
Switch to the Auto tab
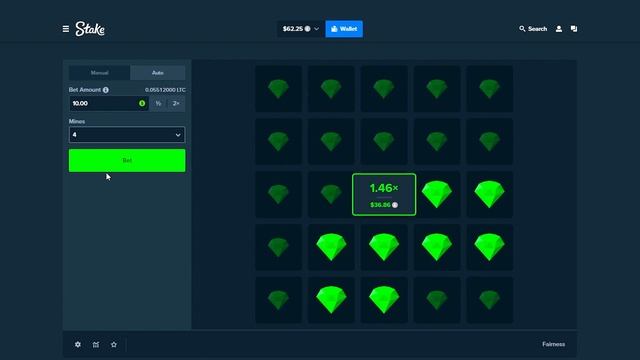point(158,73)
